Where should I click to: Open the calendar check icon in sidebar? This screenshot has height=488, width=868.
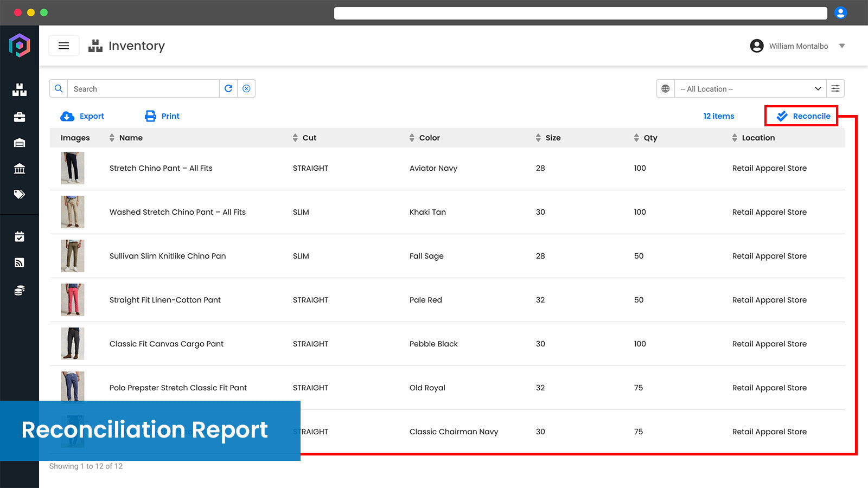tap(20, 236)
